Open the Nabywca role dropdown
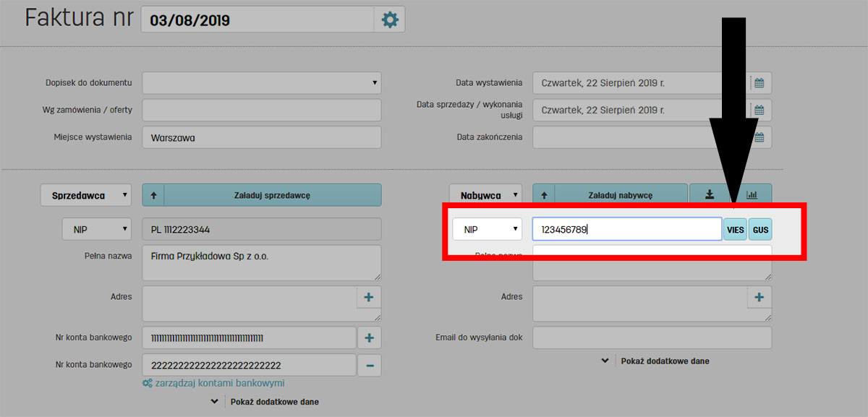This screenshot has height=417, width=868. [x=486, y=195]
